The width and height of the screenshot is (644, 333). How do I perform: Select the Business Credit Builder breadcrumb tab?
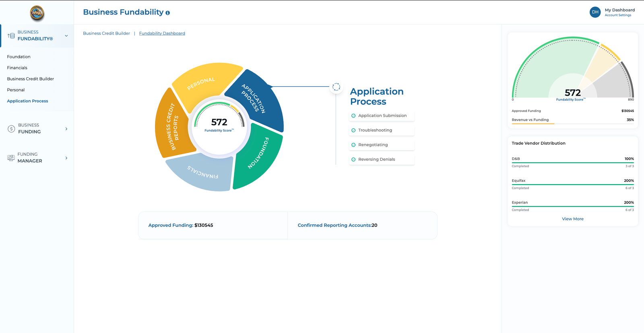(x=106, y=33)
